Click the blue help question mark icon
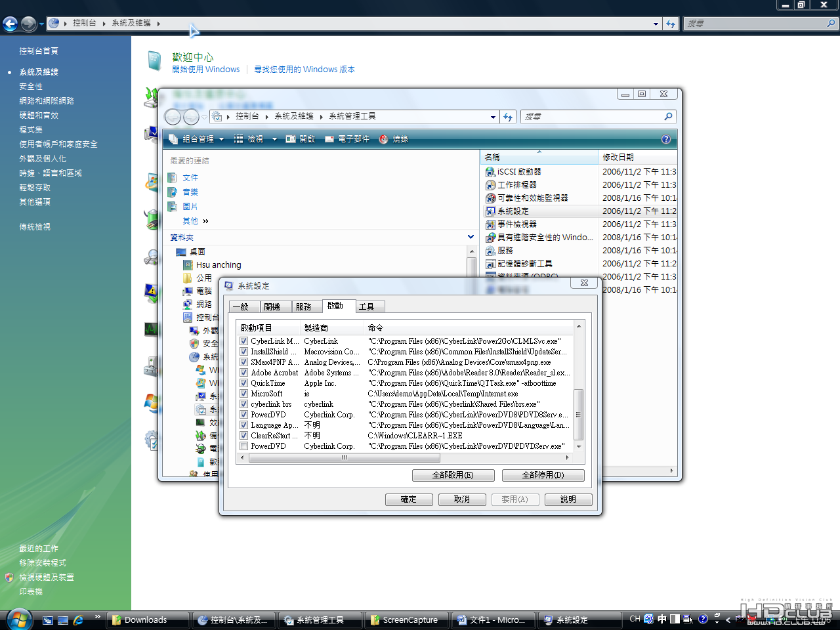Image resolution: width=840 pixels, height=630 pixels. (x=666, y=139)
